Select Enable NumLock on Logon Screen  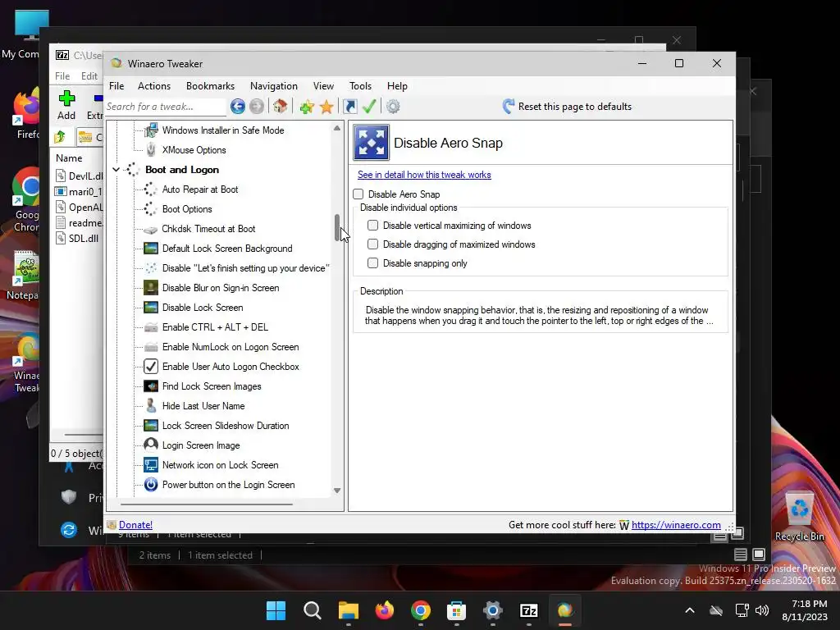231,347
